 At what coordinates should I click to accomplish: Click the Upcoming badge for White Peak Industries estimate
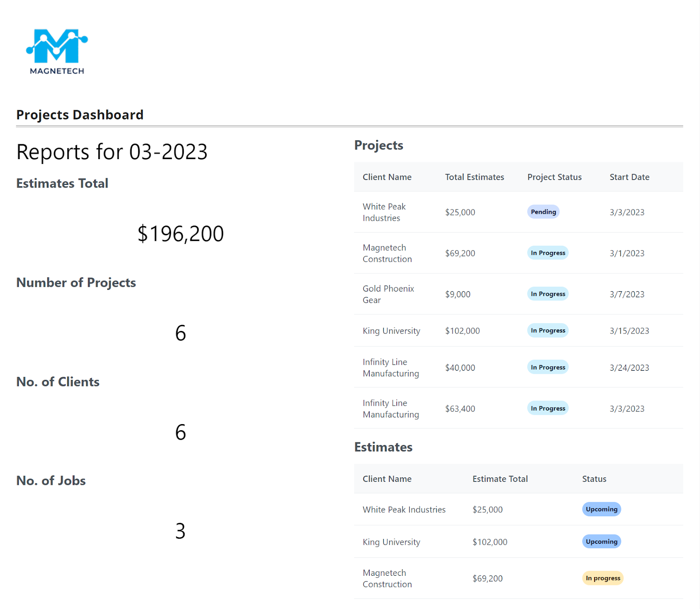[x=601, y=509]
